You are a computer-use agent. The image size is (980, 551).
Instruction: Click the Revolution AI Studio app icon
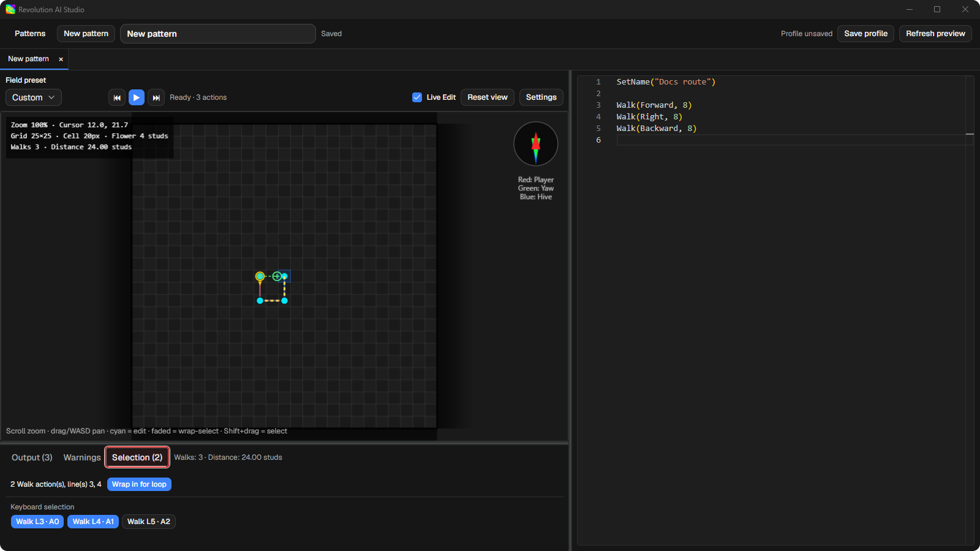(x=10, y=9)
